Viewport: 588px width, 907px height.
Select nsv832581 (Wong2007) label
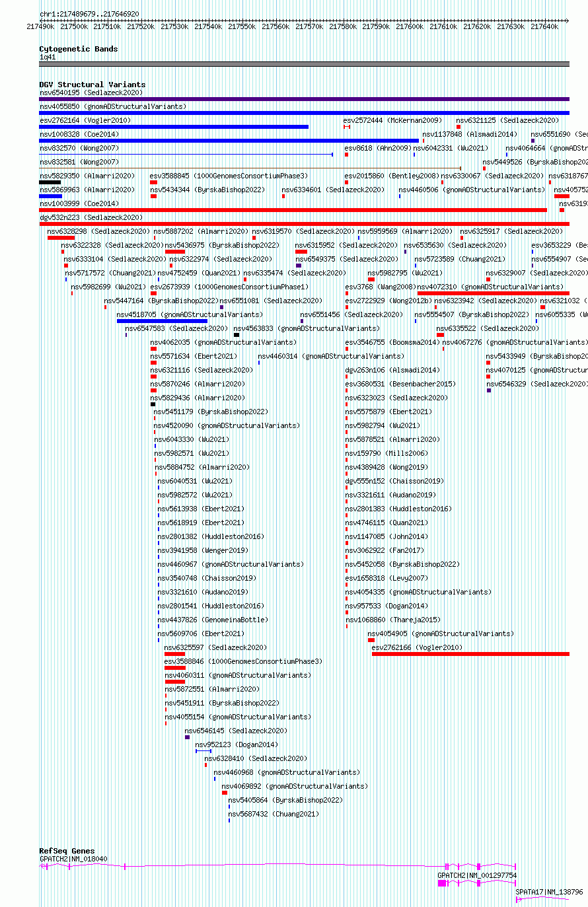tap(79, 162)
